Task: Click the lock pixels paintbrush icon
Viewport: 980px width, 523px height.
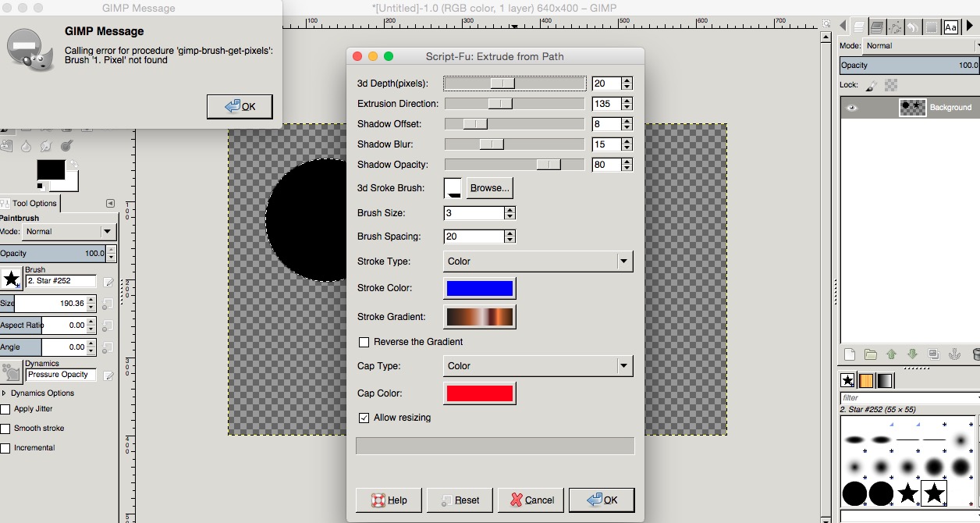Action: 872,85
